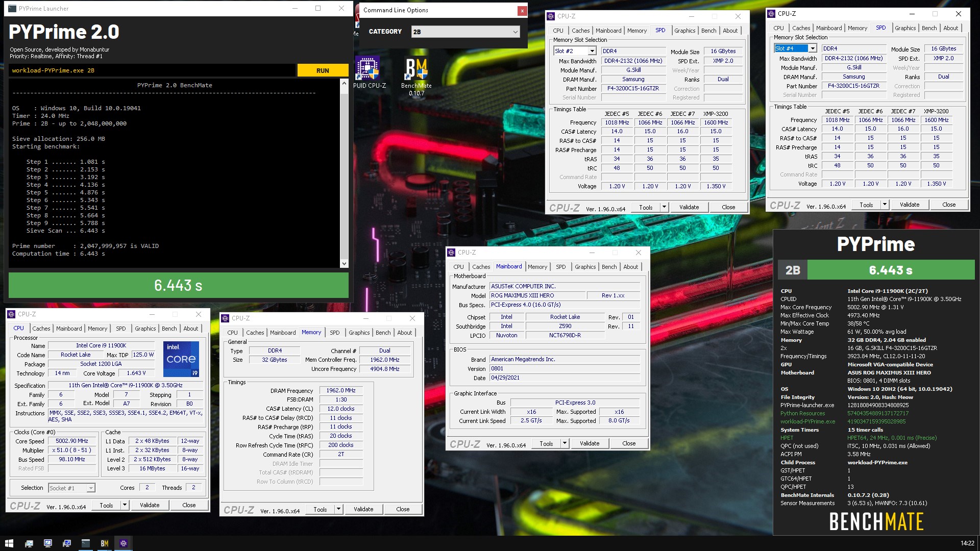Open the BenchMate 0.10.7 desktop shortcut

[416, 76]
